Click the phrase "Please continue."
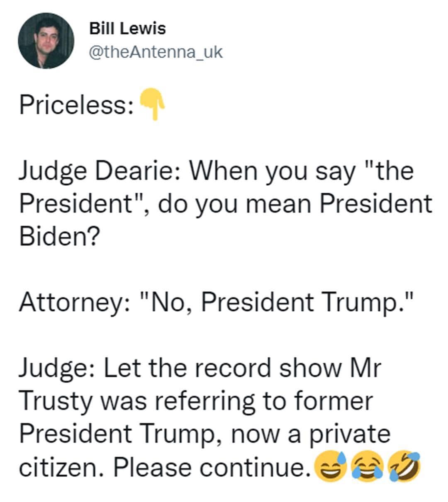Viewport: 448px width, 502px height. click(212, 468)
